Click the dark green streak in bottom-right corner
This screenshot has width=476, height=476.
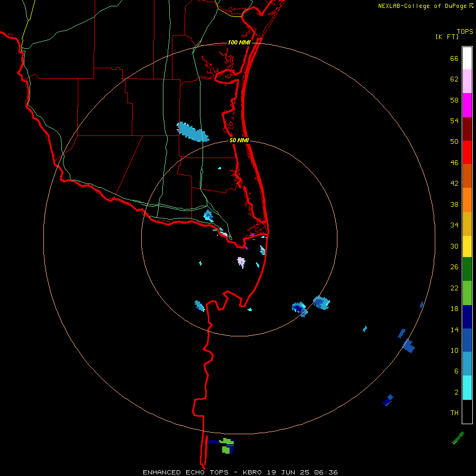point(458,438)
